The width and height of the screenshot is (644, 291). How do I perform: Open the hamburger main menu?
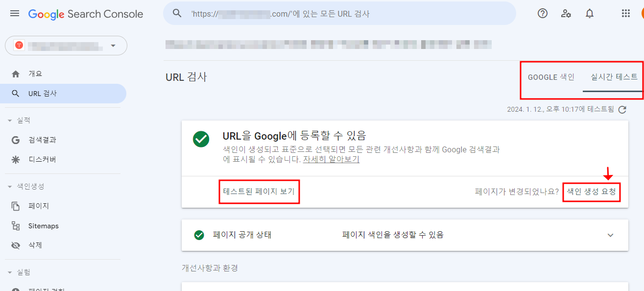pyautogui.click(x=15, y=14)
